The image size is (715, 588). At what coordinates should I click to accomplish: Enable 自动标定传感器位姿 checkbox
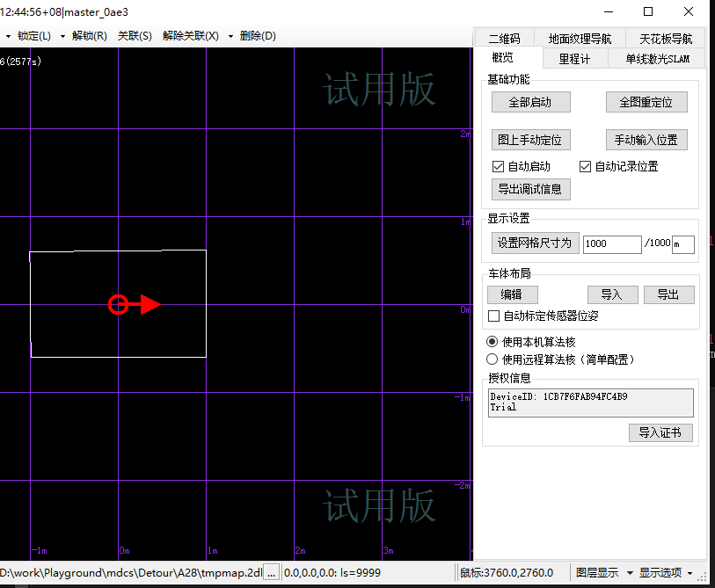click(x=493, y=316)
